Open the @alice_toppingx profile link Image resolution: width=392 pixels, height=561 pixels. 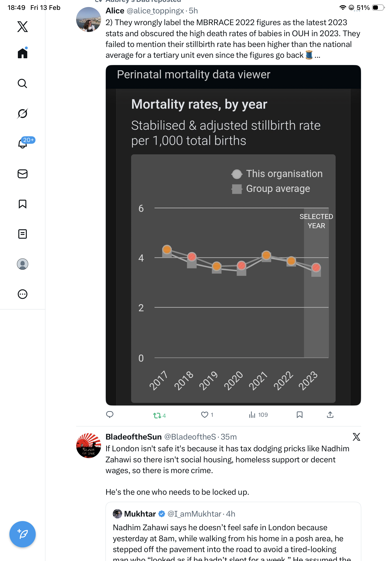[155, 11]
